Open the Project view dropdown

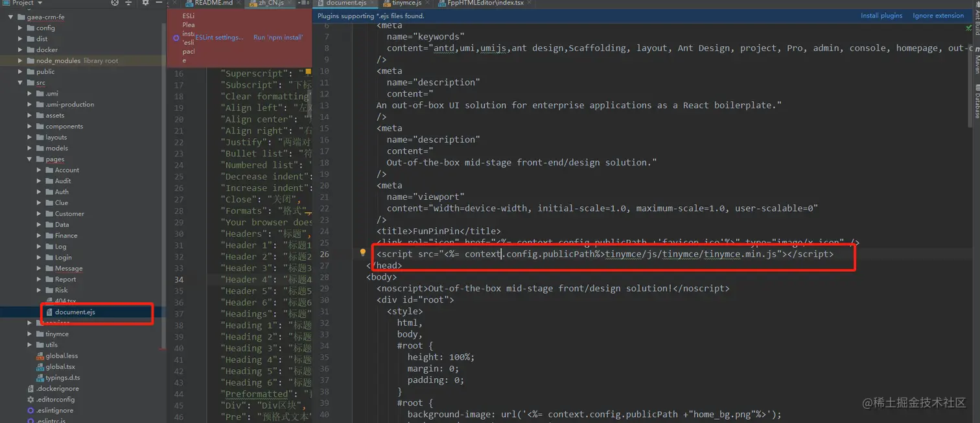pyautogui.click(x=24, y=3)
